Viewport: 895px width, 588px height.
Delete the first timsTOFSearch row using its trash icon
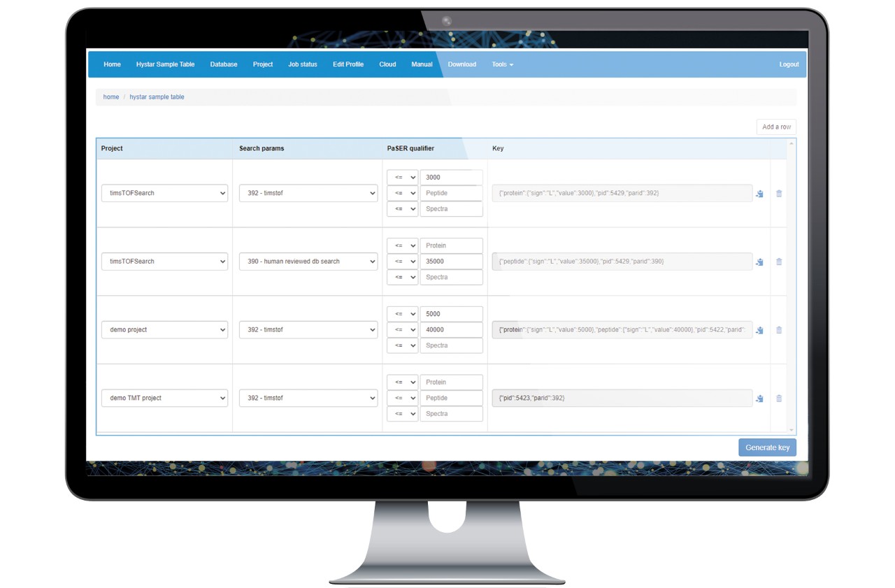click(x=779, y=194)
